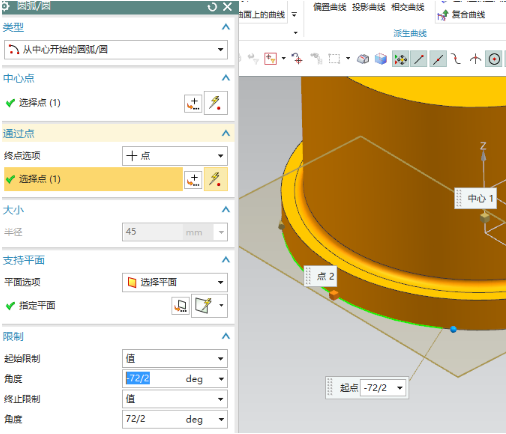Open the 平面选项 选择平面 dropdown
The height and width of the screenshot is (434, 506).
(175, 282)
